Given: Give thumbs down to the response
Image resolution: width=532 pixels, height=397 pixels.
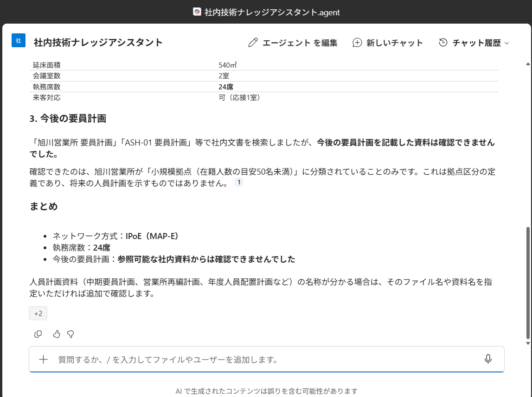Looking at the screenshot, I should click(x=71, y=334).
